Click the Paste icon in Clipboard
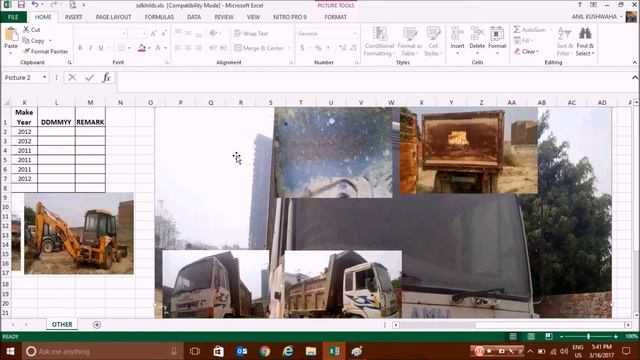Image resolution: width=640 pixels, height=360 pixels. [11, 35]
